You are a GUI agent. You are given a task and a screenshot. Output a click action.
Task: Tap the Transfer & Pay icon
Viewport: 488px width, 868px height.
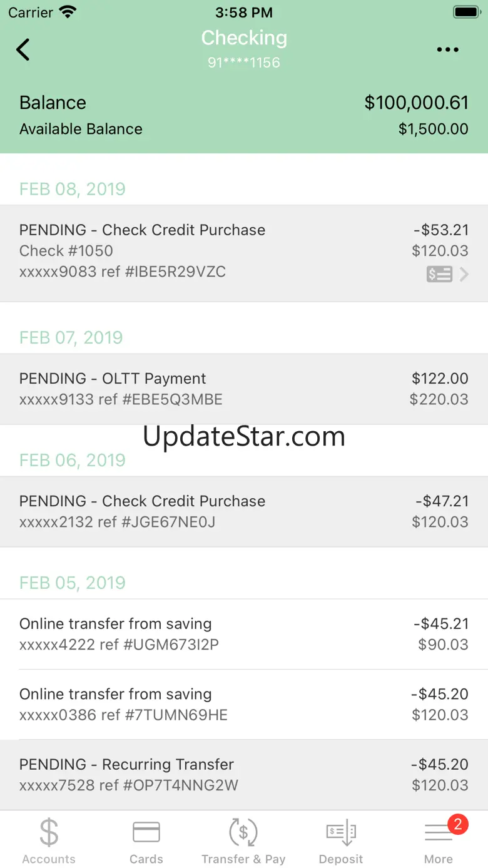tap(243, 832)
